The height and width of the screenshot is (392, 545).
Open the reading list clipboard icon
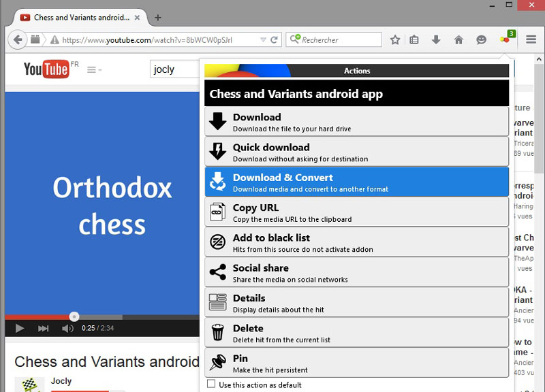(x=414, y=39)
